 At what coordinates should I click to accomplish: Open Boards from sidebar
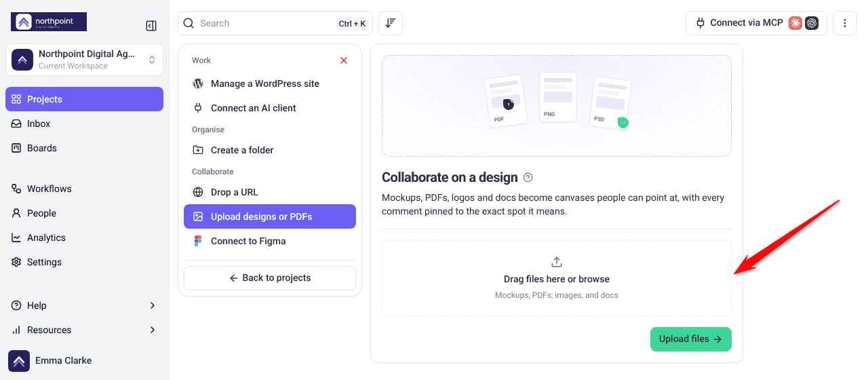[x=84, y=148]
